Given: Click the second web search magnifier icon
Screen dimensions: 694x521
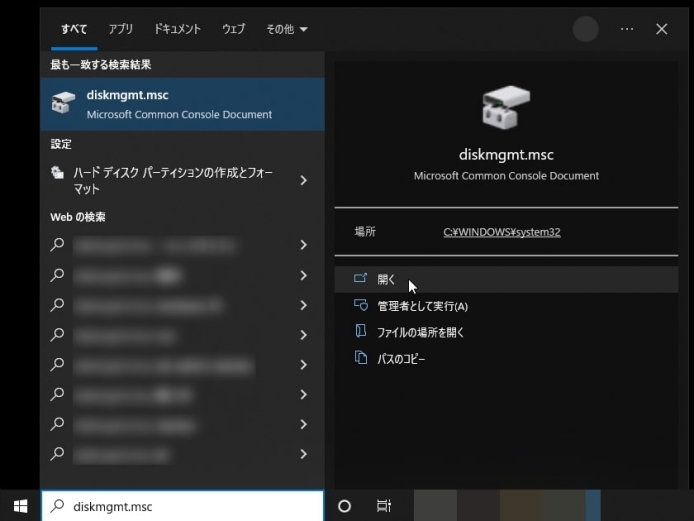Looking at the screenshot, I should (57, 275).
